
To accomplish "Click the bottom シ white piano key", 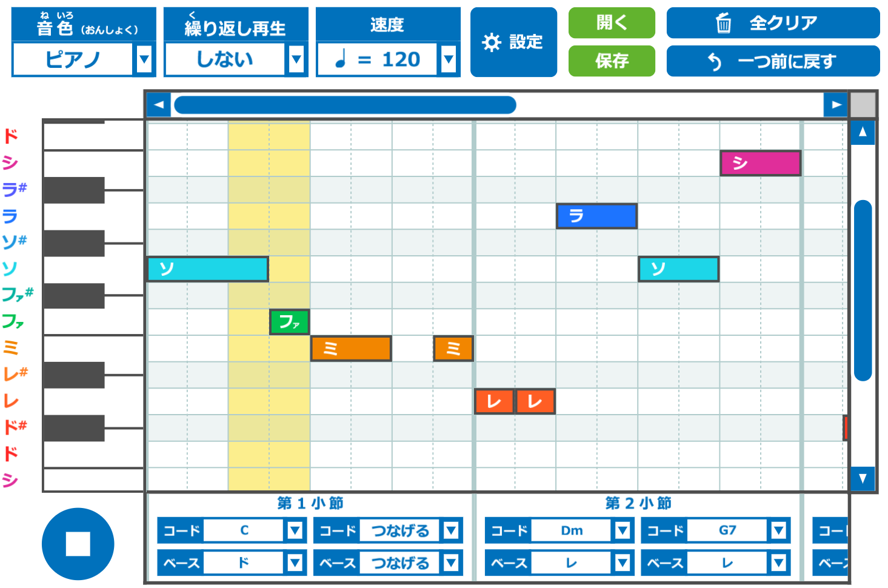I will pos(93,480).
